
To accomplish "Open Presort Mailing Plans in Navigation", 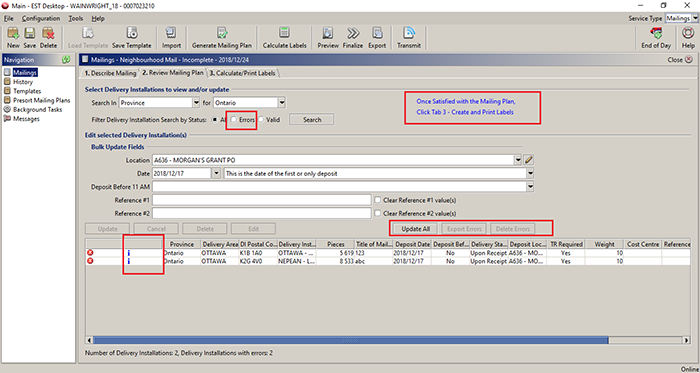I will click(x=42, y=100).
